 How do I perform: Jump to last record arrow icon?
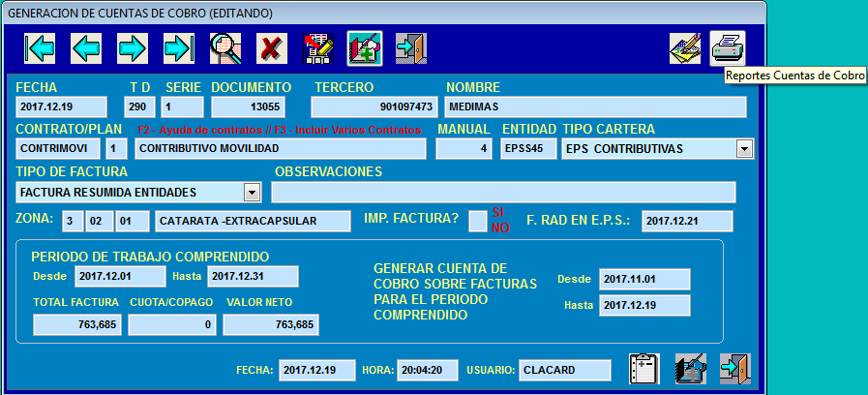click(179, 48)
